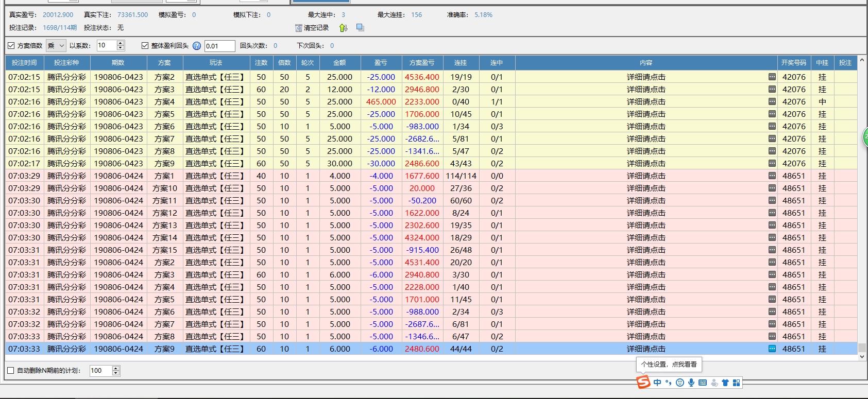Select the 07:03:29 方案1 row time cell

click(24, 176)
